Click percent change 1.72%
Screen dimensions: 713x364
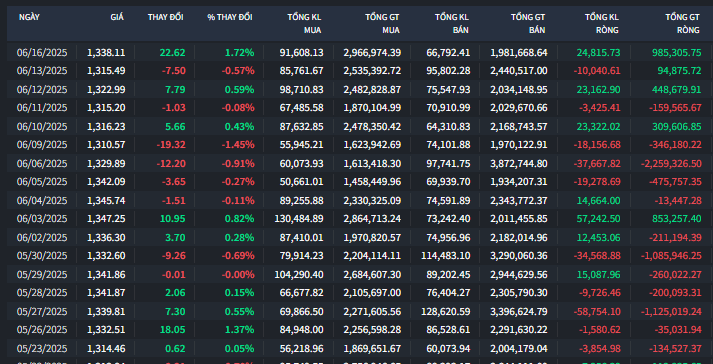240,52
